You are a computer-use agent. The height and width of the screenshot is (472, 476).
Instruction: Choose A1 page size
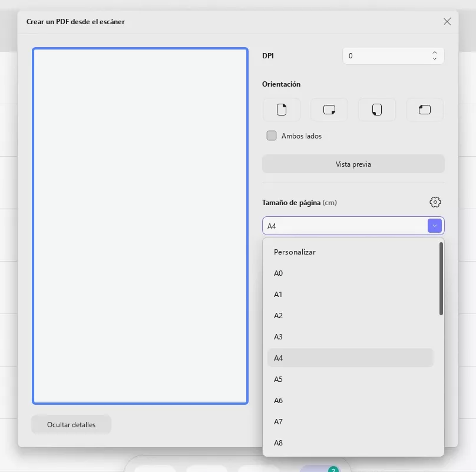pos(351,294)
